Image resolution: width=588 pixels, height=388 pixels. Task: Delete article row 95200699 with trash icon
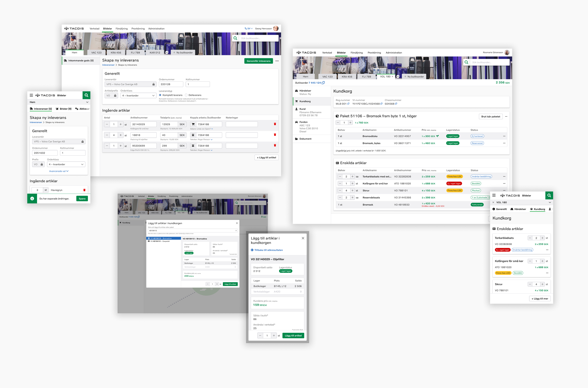click(275, 145)
